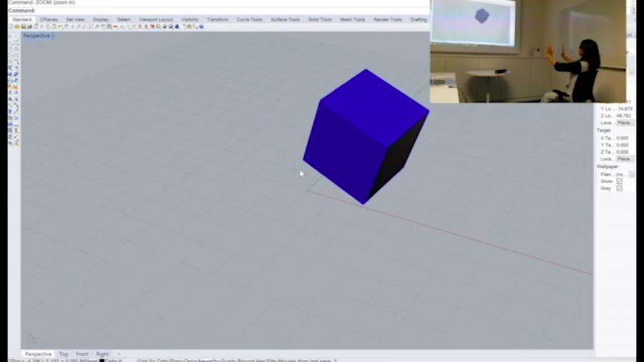Click the wallpaper filename browse button
Viewport: 644px width, 362px height.
pyautogui.click(x=631, y=174)
